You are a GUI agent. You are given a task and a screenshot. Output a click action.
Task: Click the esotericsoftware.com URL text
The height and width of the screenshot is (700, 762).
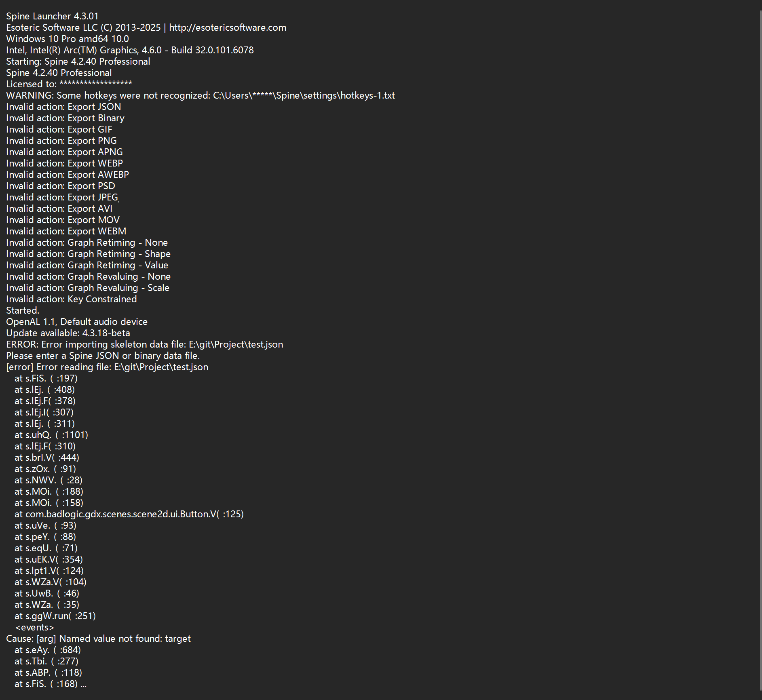[x=228, y=27]
